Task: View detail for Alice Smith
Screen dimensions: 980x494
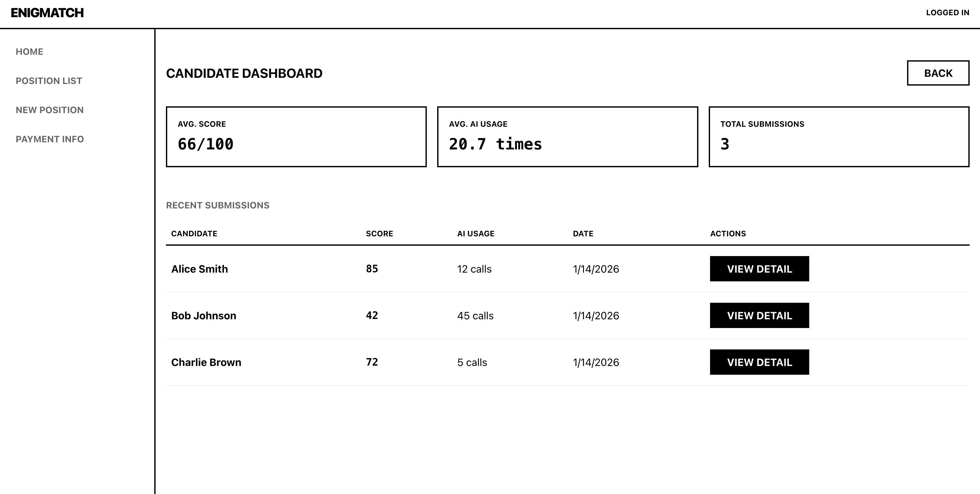Action: click(759, 269)
